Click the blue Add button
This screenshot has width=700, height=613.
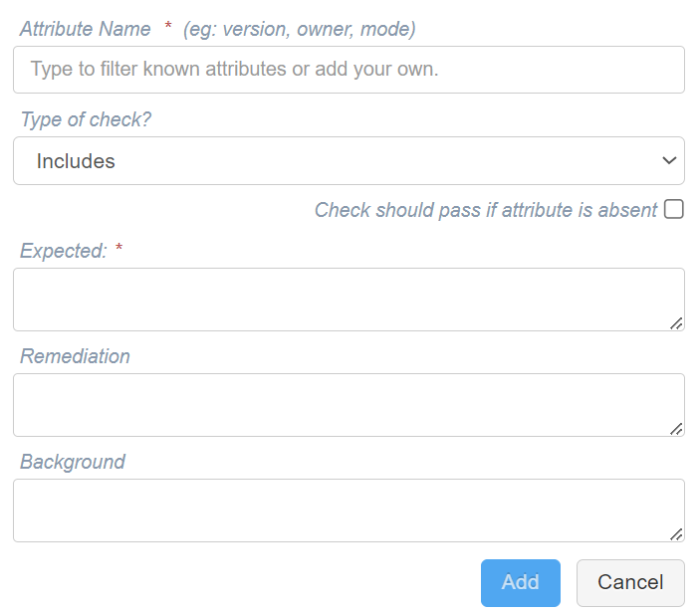tap(521, 583)
